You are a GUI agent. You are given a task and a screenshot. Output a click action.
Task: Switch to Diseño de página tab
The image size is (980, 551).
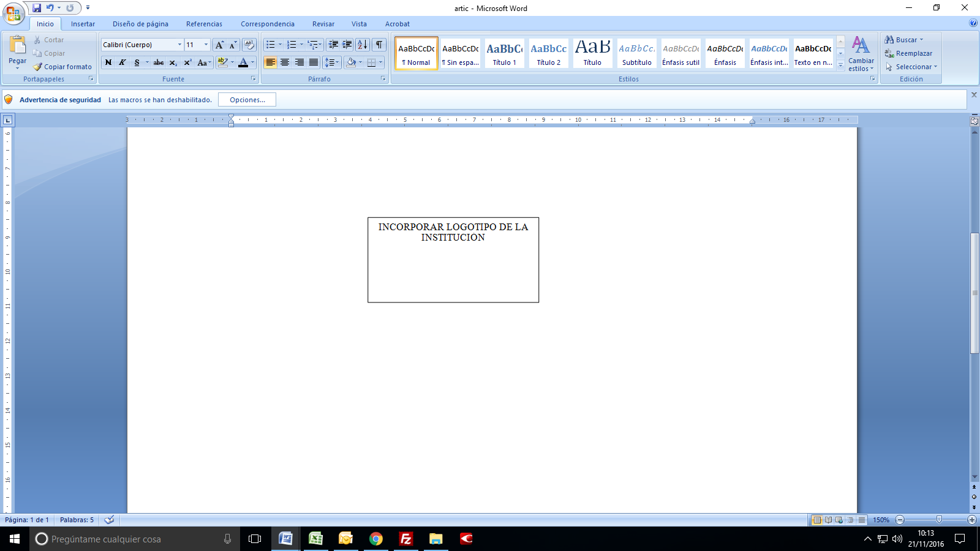(x=140, y=24)
